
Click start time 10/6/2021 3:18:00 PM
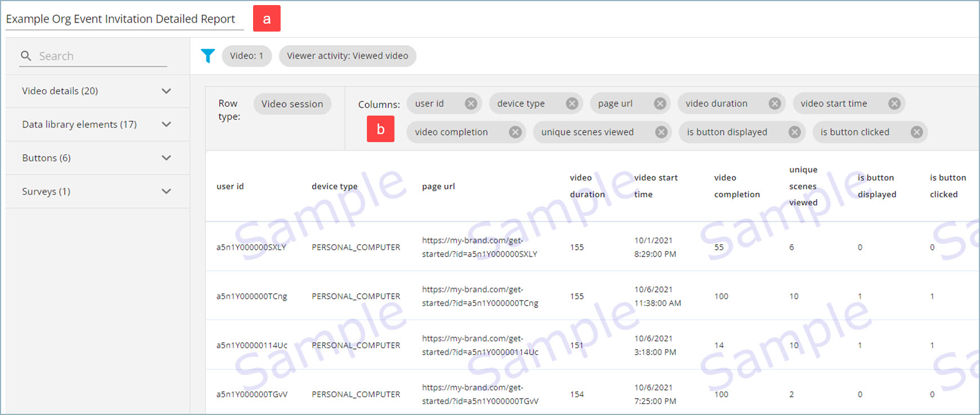point(655,345)
